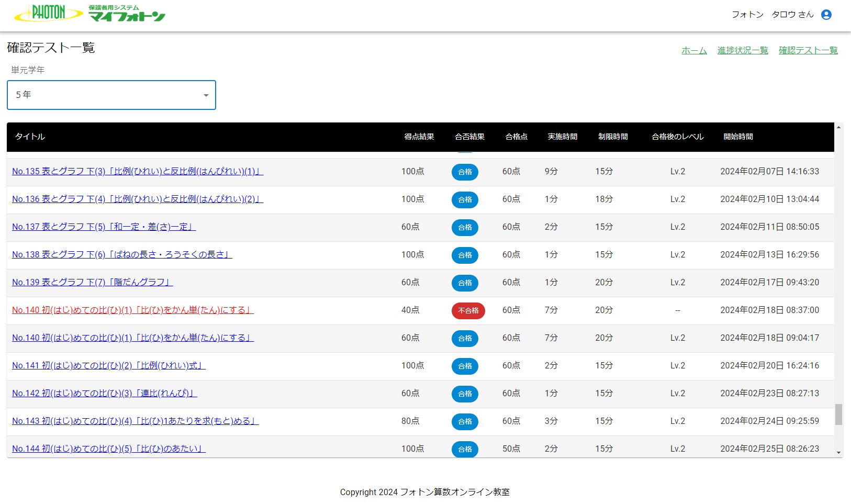Click the table scrollbar thumb

pyautogui.click(x=838, y=415)
